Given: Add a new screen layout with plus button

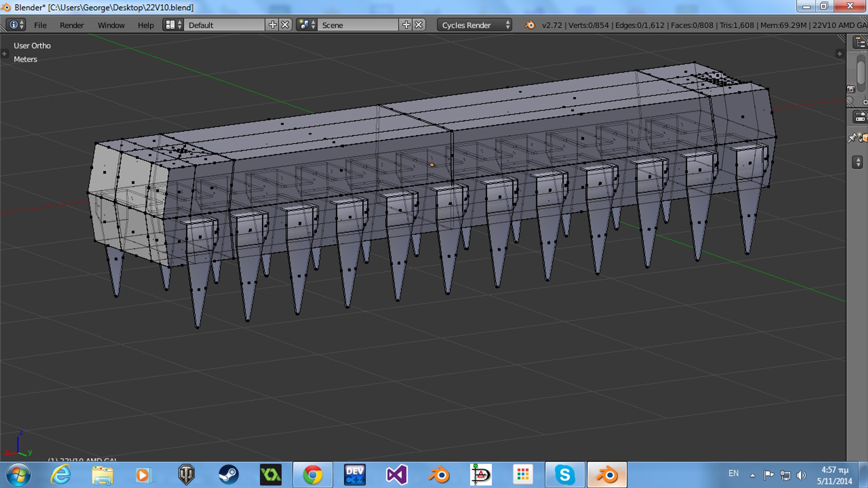Looking at the screenshot, I should tap(272, 25).
